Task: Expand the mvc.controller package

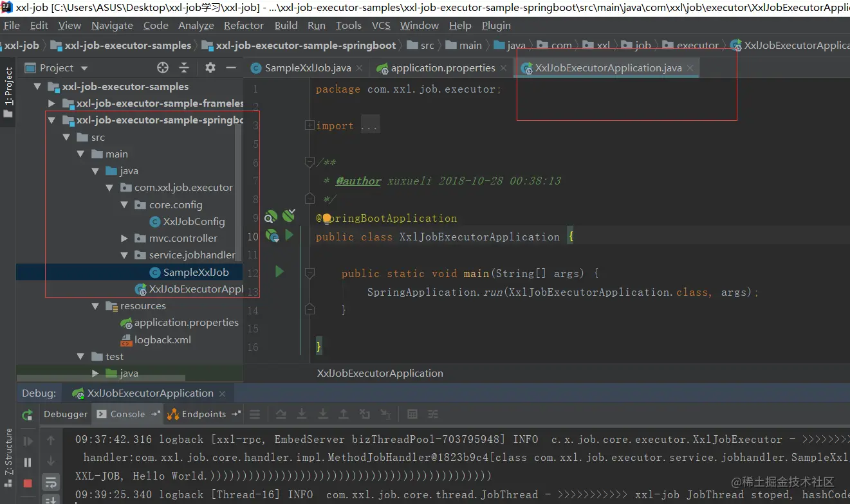Action: pos(125,239)
